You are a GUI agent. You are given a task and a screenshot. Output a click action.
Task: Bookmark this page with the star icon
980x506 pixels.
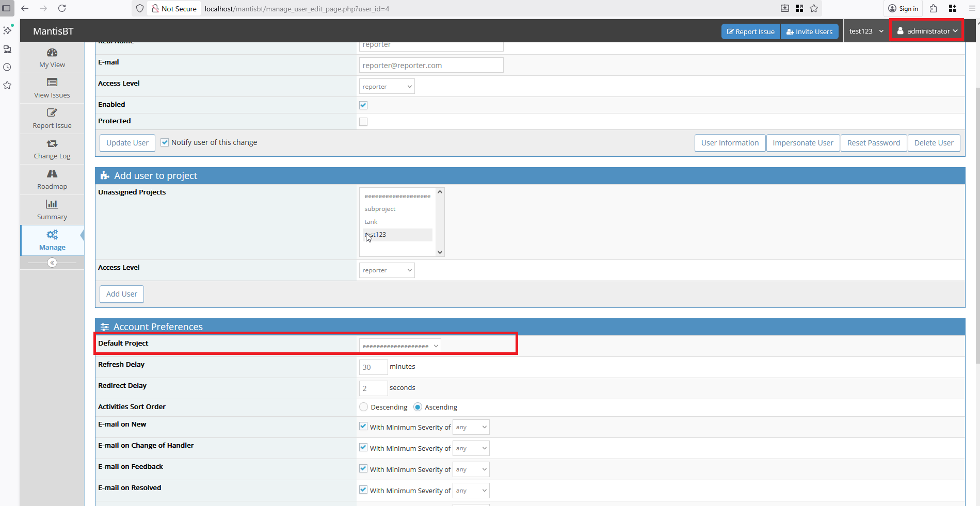click(814, 8)
